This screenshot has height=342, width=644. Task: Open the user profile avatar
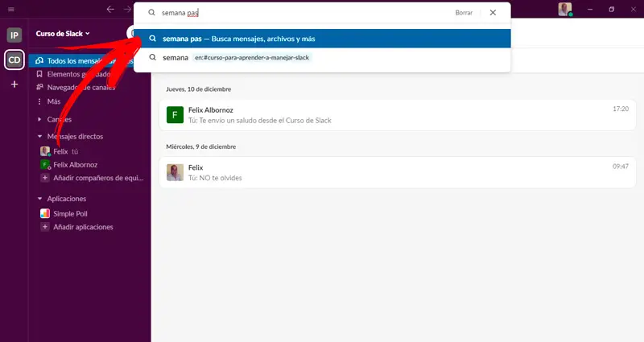pos(565,10)
